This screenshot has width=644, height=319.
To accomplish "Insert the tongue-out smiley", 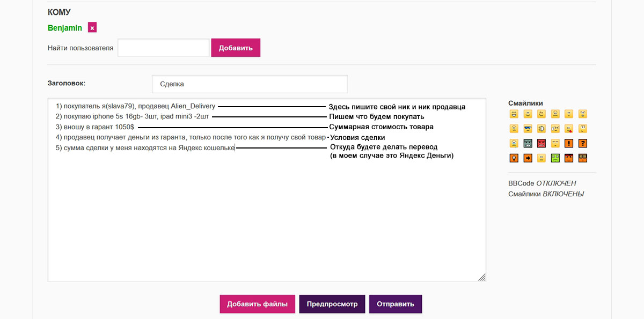I will (x=569, y=129).
